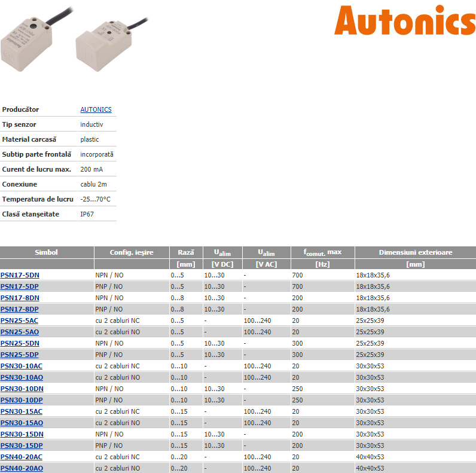Open product PSN30-10AC
The height and width of the screenshot is (473, 476).
pyautogui.click(x=22, y=366)
